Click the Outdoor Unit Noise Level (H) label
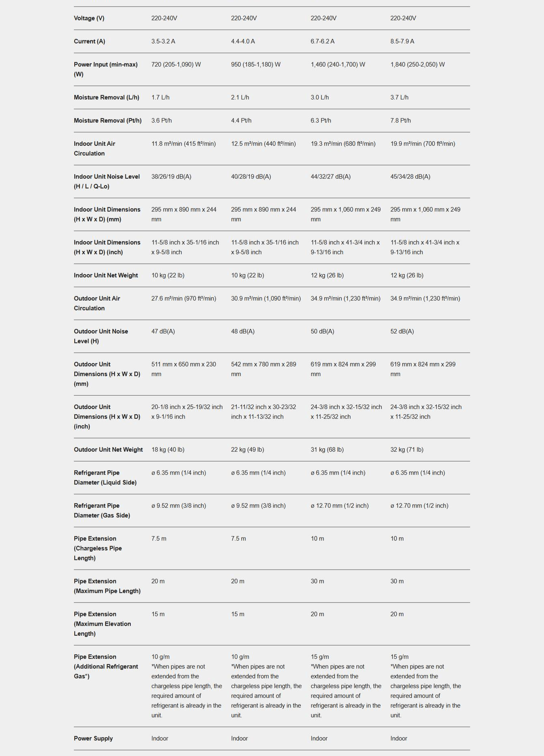 101,336
